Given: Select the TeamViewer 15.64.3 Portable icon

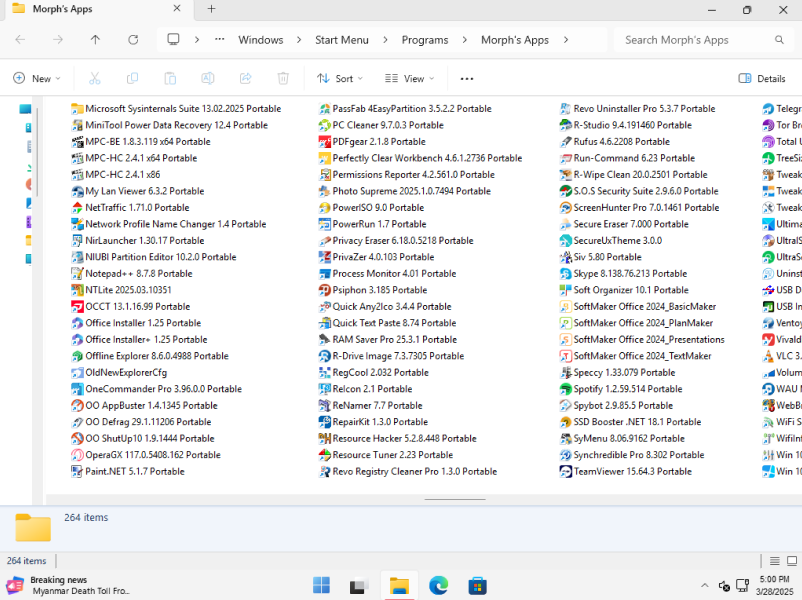Looking at the screenshot, I should (x=565, y=472).
